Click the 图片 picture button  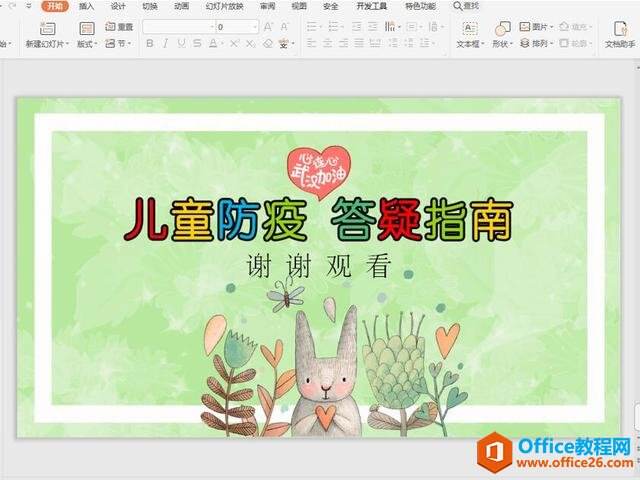coord(536,27)
